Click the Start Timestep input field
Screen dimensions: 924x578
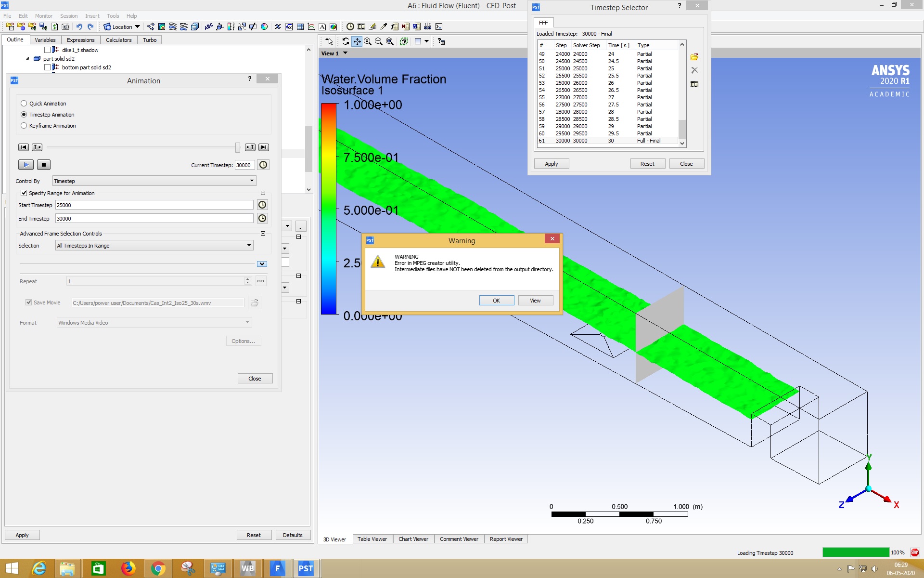tap(154, 205)
